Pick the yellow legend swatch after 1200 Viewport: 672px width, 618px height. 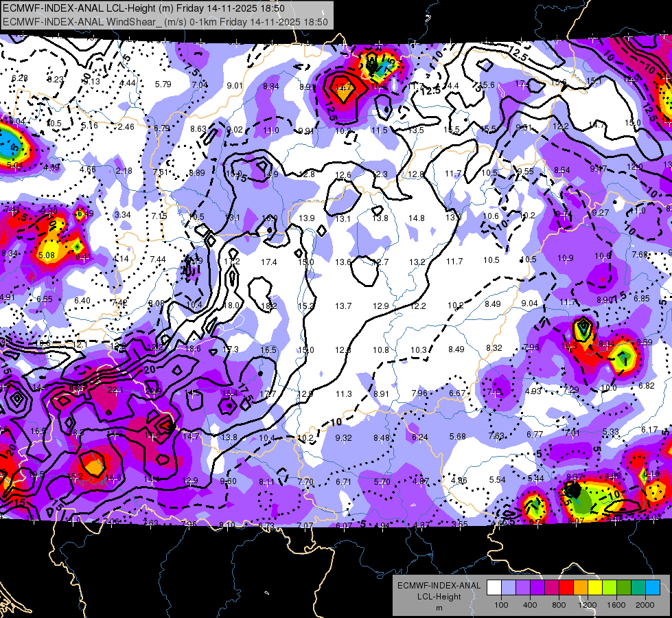[x=595, y=587]
